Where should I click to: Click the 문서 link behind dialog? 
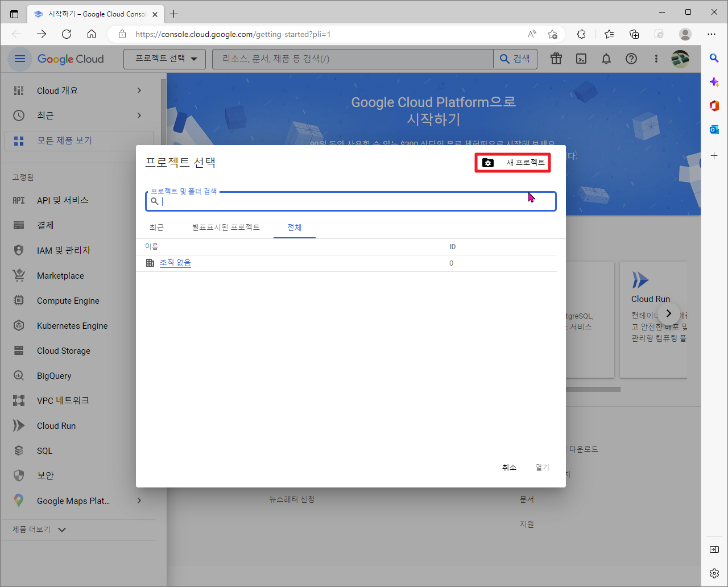(x=527, y=499)
